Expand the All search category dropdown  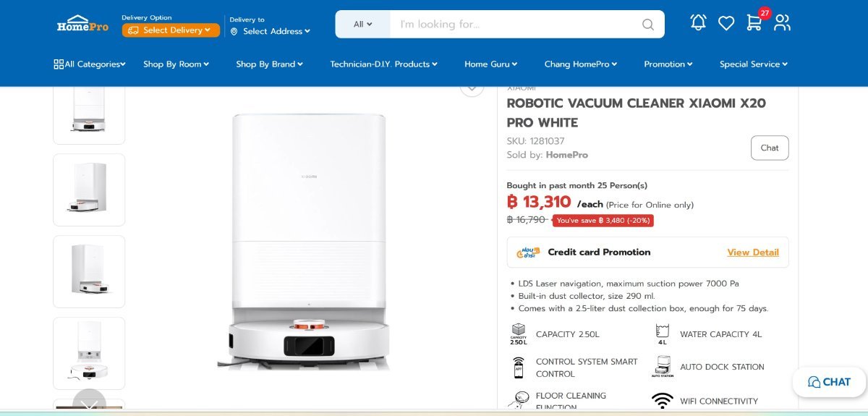[x=362, y=25]
